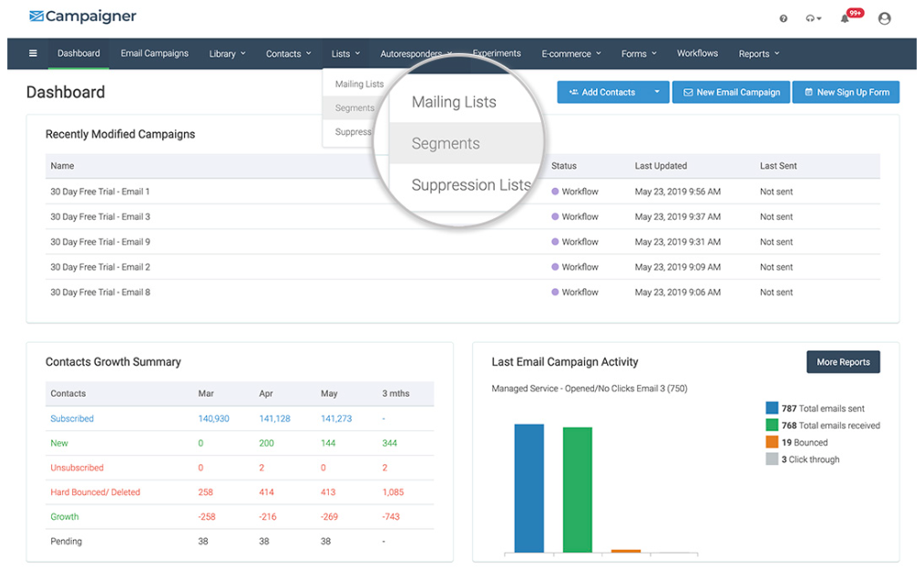
Task: Expand the Autoresponders menu
Action: pos(416,54)
